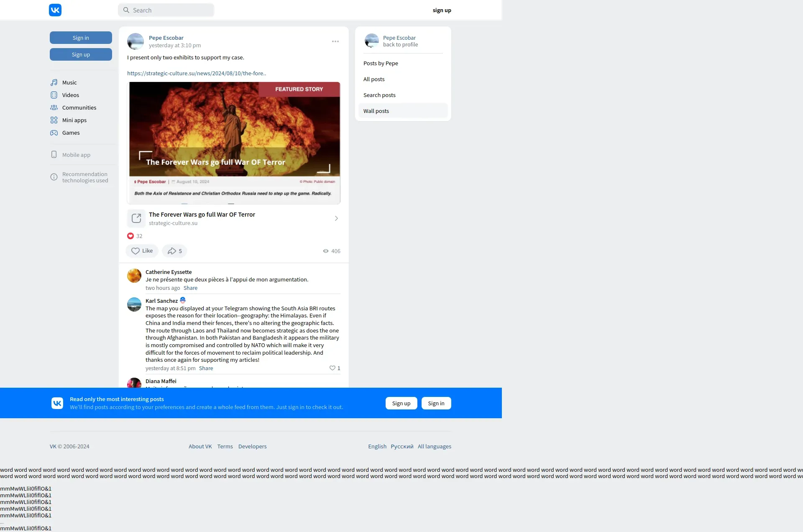Toggle Like on Pepe Escobar's post
The height and width of the screenshot is (532, 803).
pos(142,251)
